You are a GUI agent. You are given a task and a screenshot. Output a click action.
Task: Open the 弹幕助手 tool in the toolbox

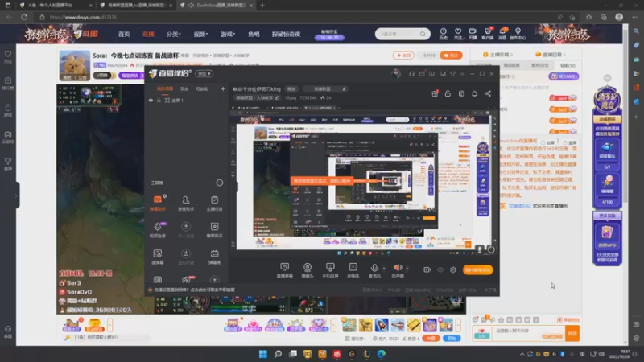coord(157,203)
